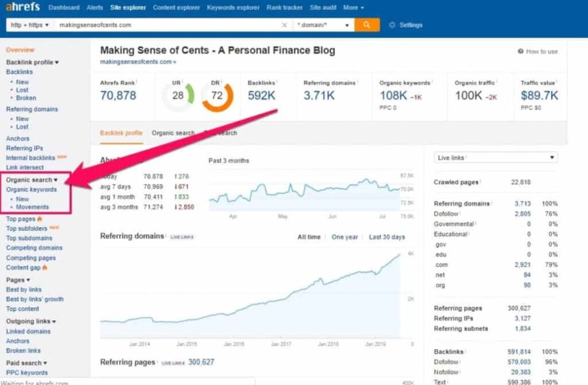This screenshot has height=385, width=588.
Task: Open Overview in the sidebar
Action: coord(20,50)
